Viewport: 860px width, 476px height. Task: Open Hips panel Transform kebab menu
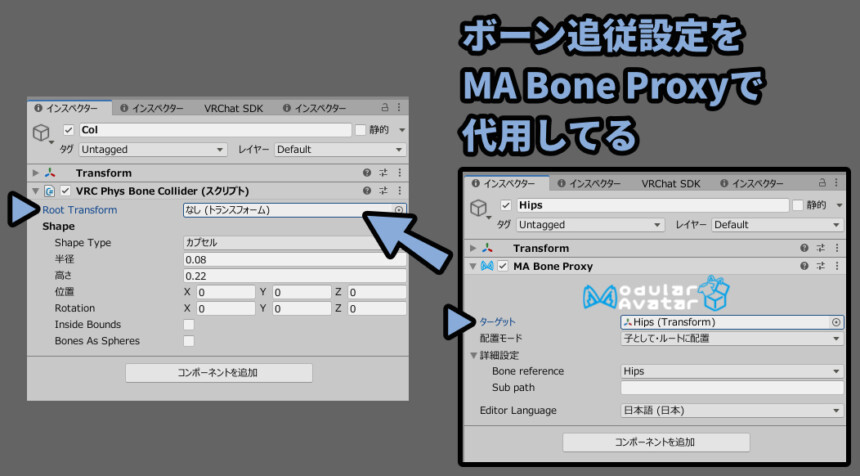coord(836,248)
